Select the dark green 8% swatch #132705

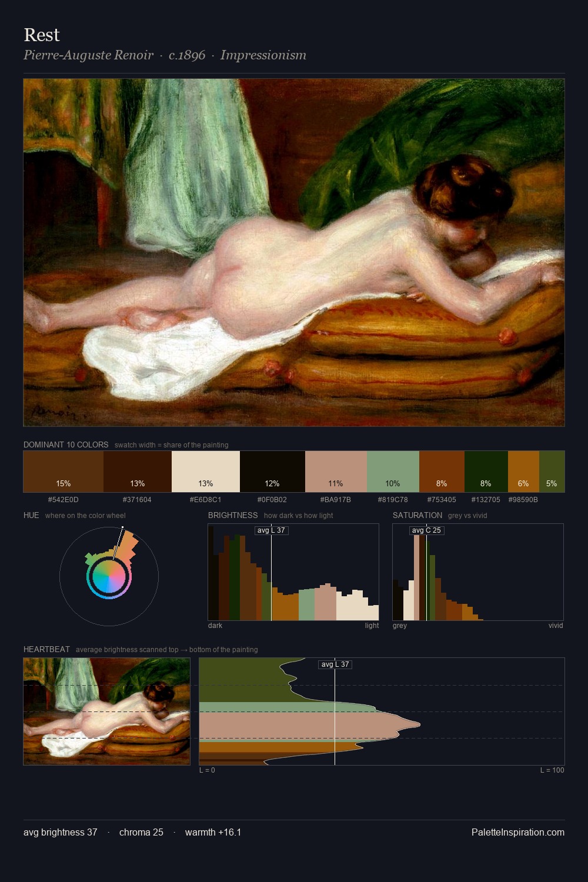coord(486,471)
